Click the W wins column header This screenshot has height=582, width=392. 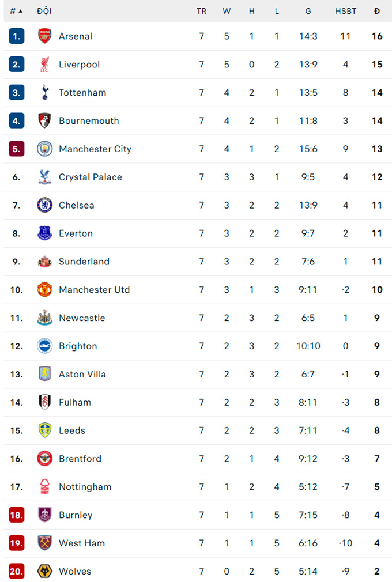[227, 11]
